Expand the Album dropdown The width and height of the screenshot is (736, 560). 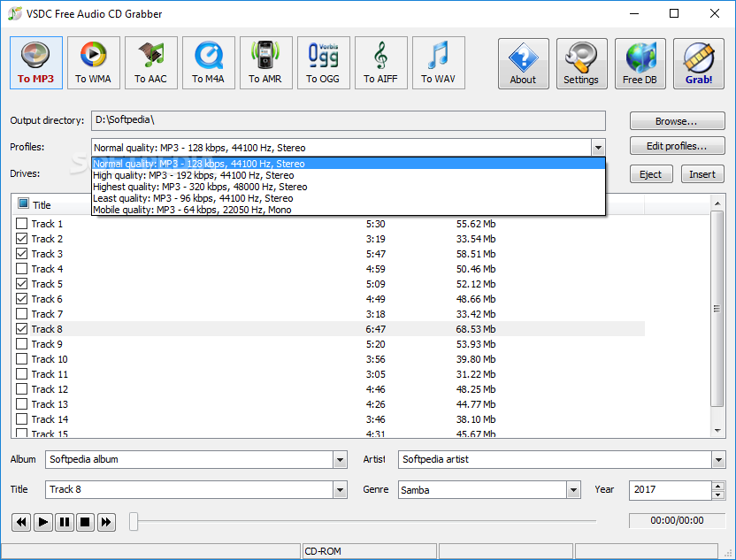click(341, 460)
